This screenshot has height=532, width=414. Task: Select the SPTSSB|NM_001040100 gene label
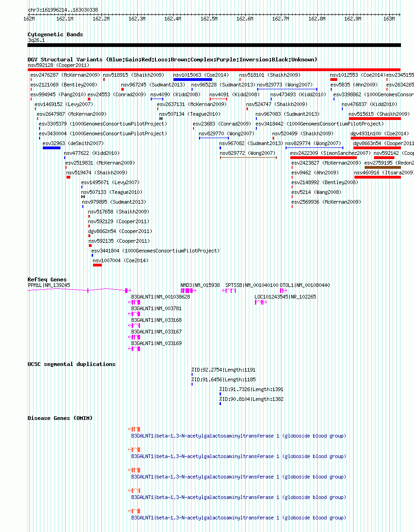click(252, 286)
